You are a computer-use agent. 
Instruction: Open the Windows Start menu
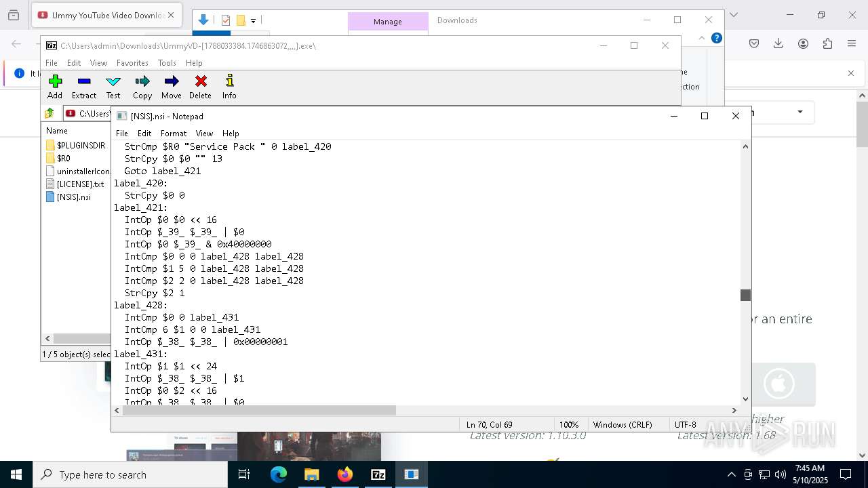click(16, 474)
